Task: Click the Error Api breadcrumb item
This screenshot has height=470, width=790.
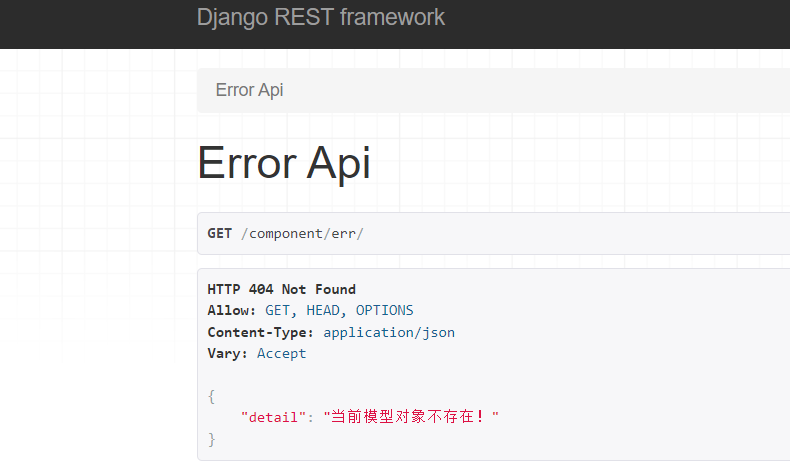Action: click(249, 90)
